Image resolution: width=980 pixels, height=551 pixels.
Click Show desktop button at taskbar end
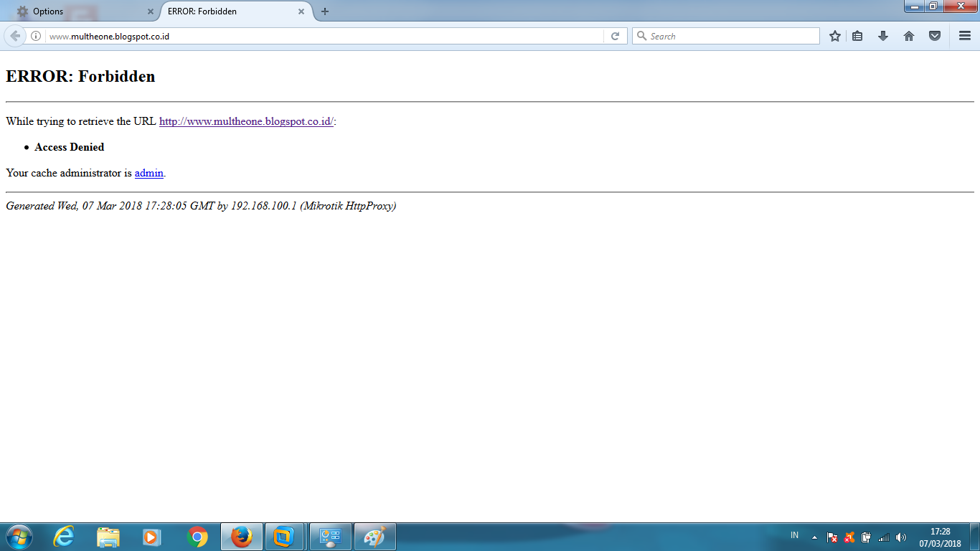pyautogui.click(x=975, y=537)
